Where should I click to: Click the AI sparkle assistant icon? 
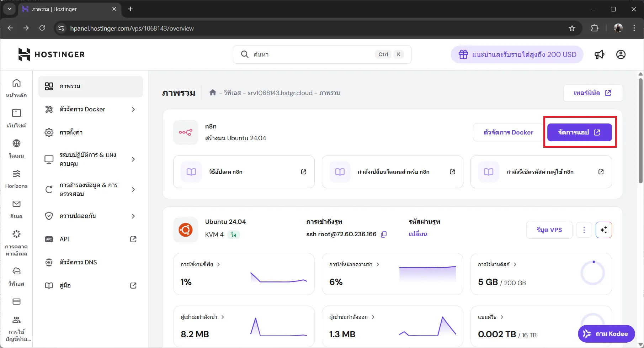tap(603, 230)
